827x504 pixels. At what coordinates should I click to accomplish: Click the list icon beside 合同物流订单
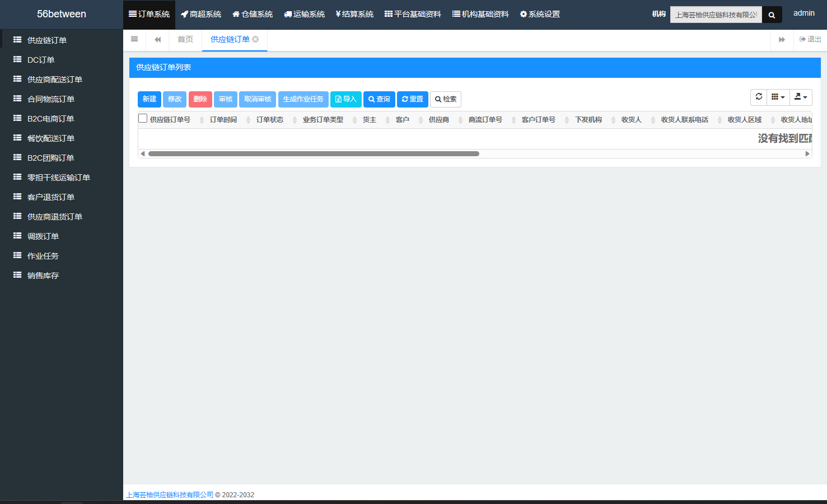point(17,99)
